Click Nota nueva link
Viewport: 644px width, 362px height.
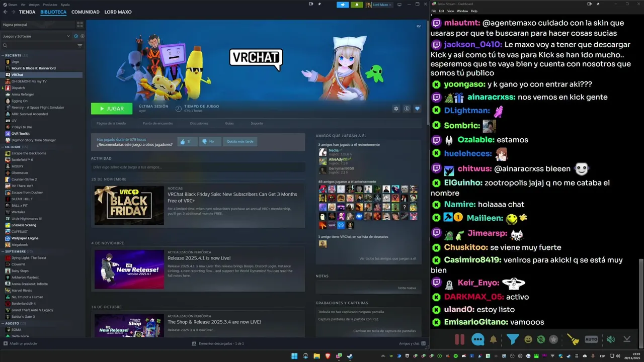[407, 288]
